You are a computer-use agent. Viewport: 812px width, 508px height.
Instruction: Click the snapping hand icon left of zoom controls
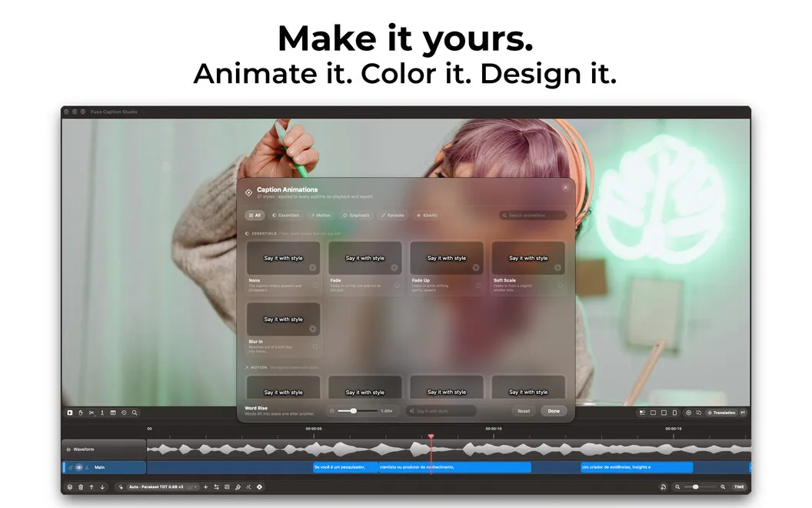(x=664, y=486)
